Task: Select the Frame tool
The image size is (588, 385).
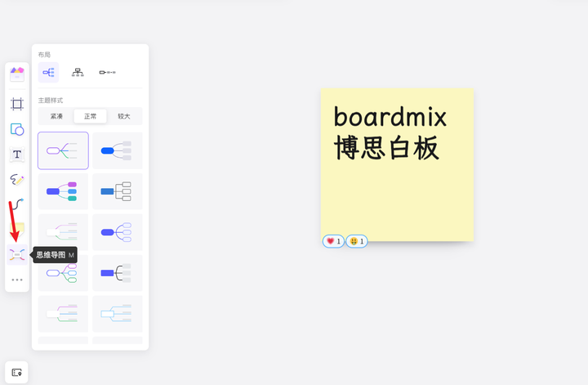Action: pos(17,104)
